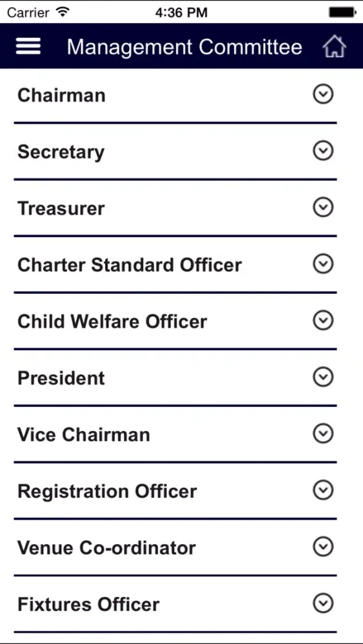
Task: Tap the Vice Chairman label
Action: click(83, 435)
